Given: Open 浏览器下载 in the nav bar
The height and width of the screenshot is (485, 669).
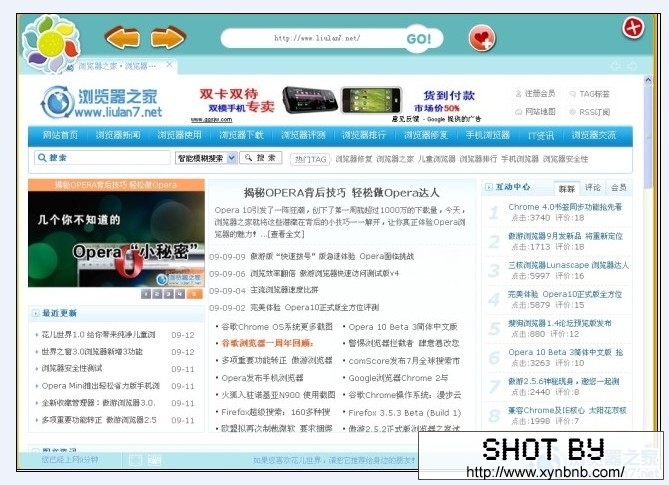Looking at the screenshot, I should [x=241, y=135].
